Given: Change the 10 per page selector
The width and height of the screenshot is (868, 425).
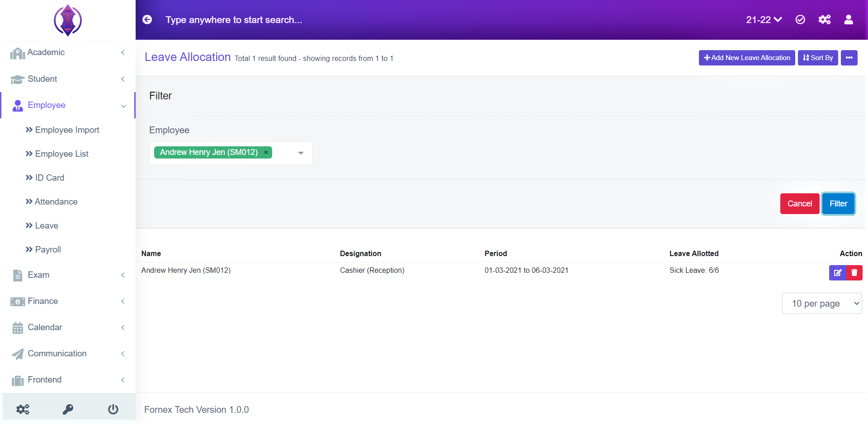Looking at the screenshot, I should pyautogui.click(x=822, y=304).
